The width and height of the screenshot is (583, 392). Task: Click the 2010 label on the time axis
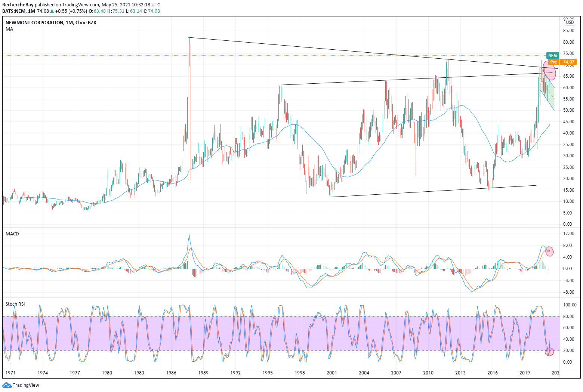pos(428,373)
